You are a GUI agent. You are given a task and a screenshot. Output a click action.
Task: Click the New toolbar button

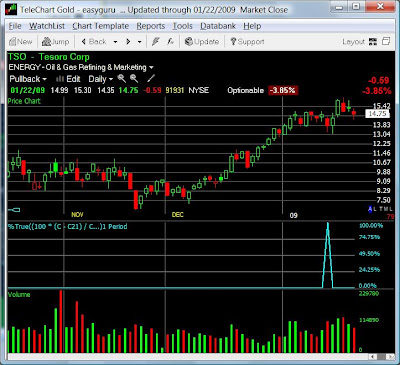pos(21,42)
